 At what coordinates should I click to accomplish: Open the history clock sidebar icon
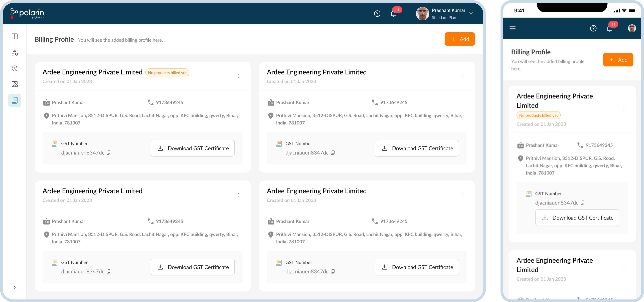tap(15, 68)
